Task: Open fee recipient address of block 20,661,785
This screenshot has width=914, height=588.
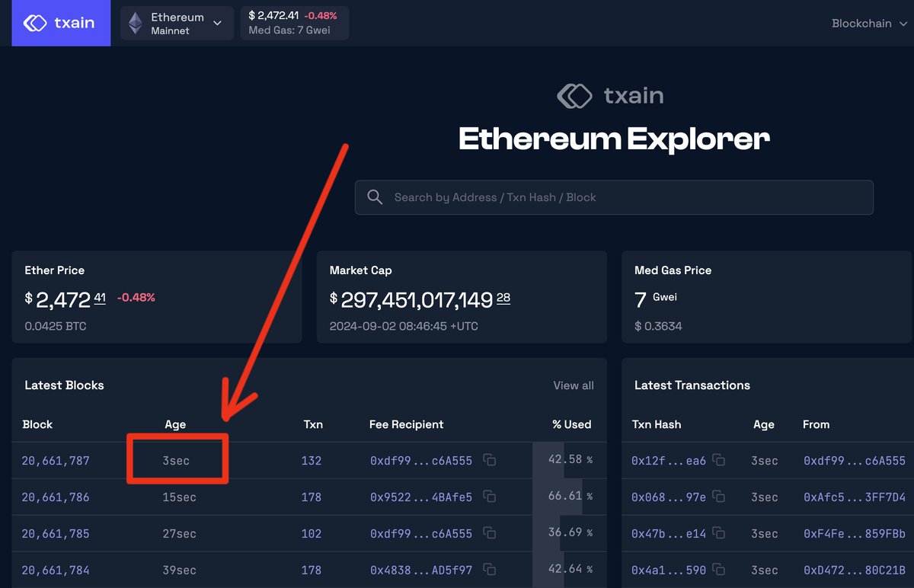Action: pos(421,534)
